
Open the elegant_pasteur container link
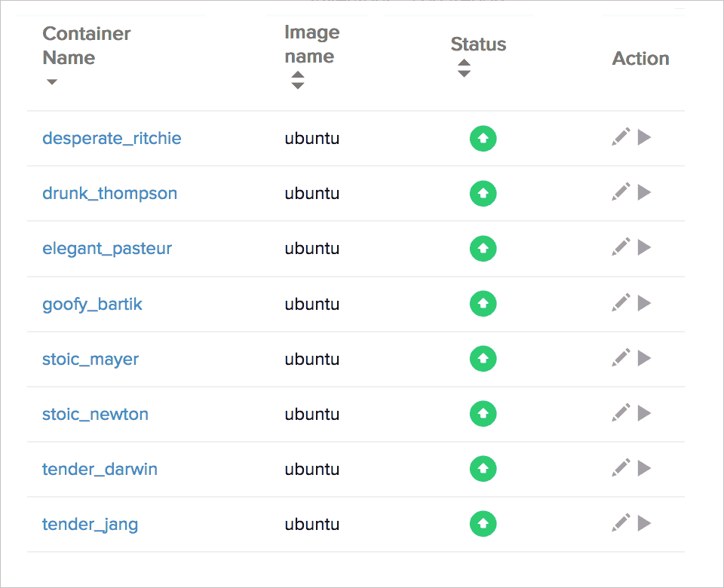(106, 248)
